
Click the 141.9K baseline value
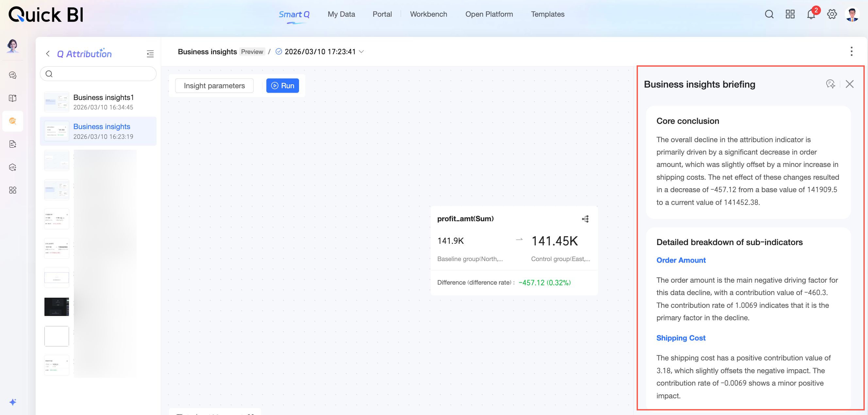[x=451, y=241]
